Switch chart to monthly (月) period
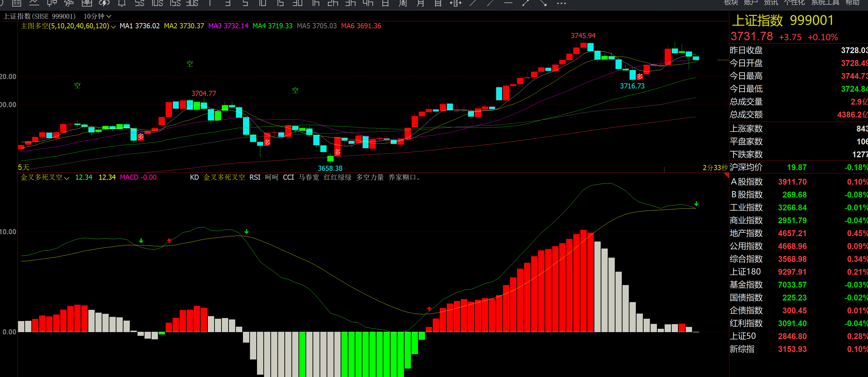Image resolution: width=868 pixels, height=377 pixels. [421, 3]
